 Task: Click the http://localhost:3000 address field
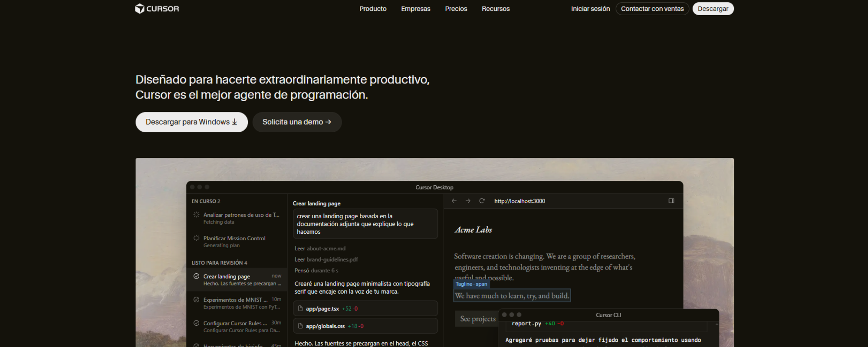click(519, 201)
